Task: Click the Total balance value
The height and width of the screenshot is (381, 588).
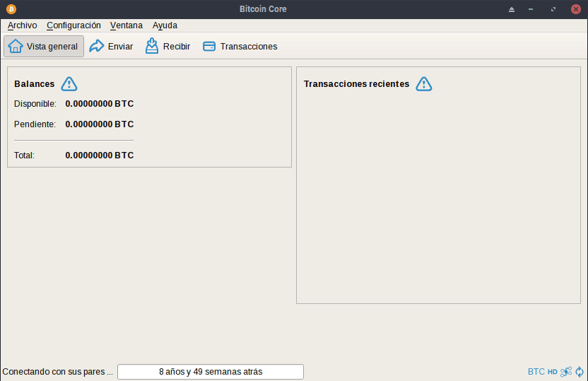Action: (100, 156)
